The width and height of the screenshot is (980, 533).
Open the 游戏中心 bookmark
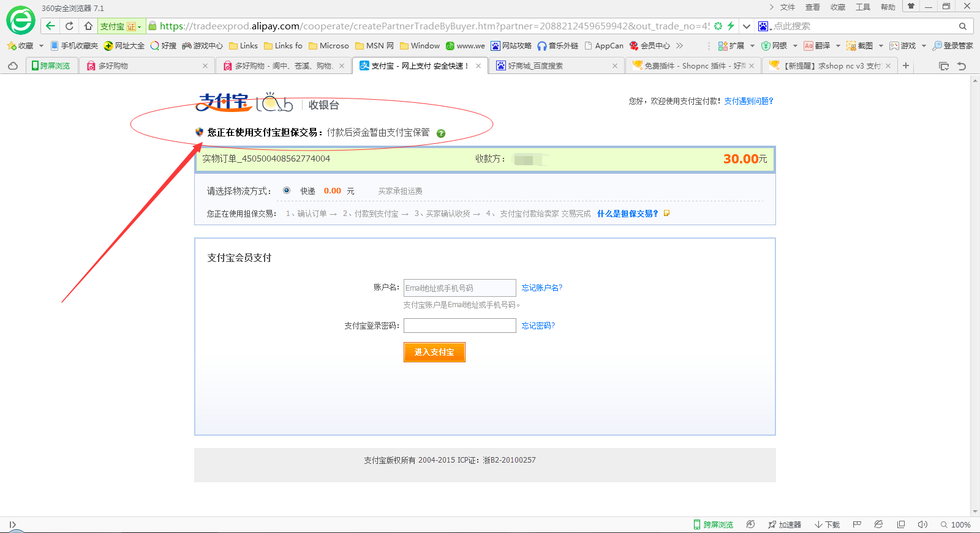[x=203, y=46]
